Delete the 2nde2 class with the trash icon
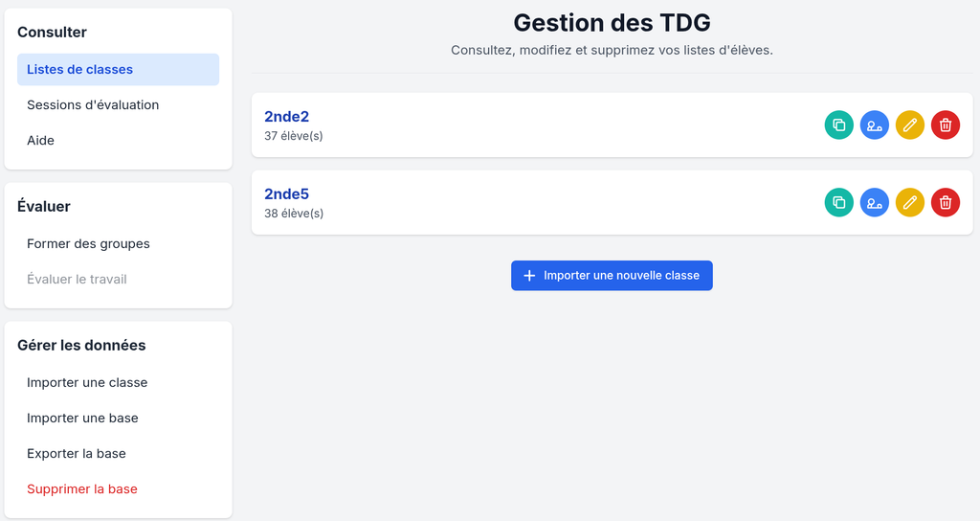Image resolution: width=980 pixels, height=521 pixels. point(945,125)
